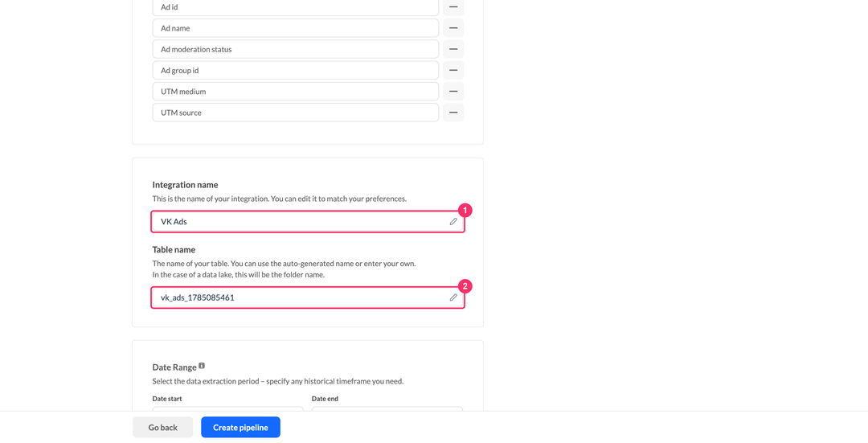
Task: Remove the Ad name field
Action: pos(453,28)
